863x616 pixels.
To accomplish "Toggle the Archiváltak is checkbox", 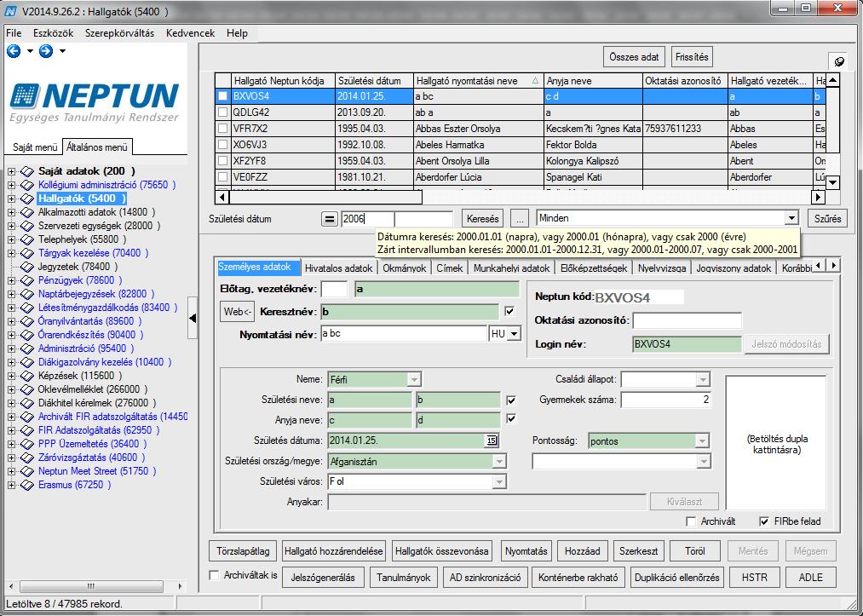I will (214, 575).
